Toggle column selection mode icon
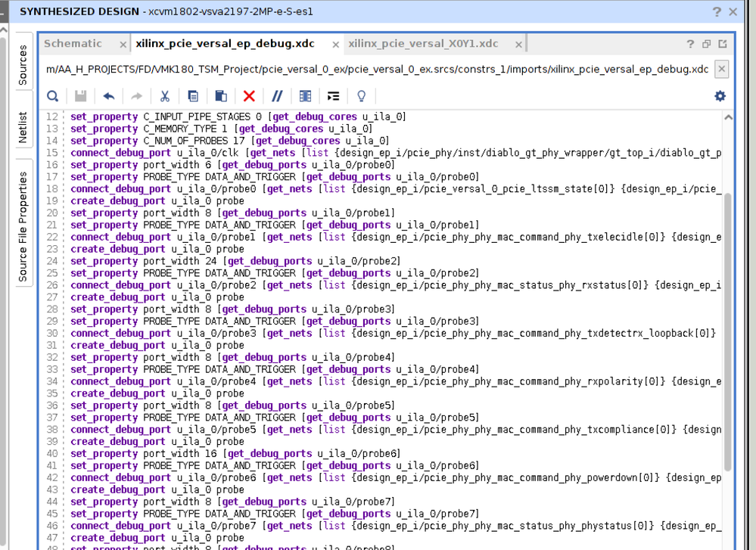 point(305,96)
